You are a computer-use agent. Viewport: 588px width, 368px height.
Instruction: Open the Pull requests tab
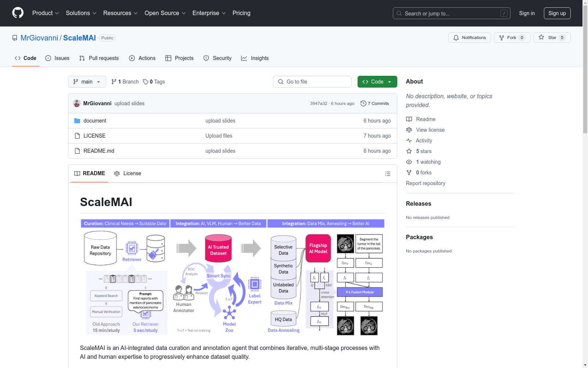99,58
